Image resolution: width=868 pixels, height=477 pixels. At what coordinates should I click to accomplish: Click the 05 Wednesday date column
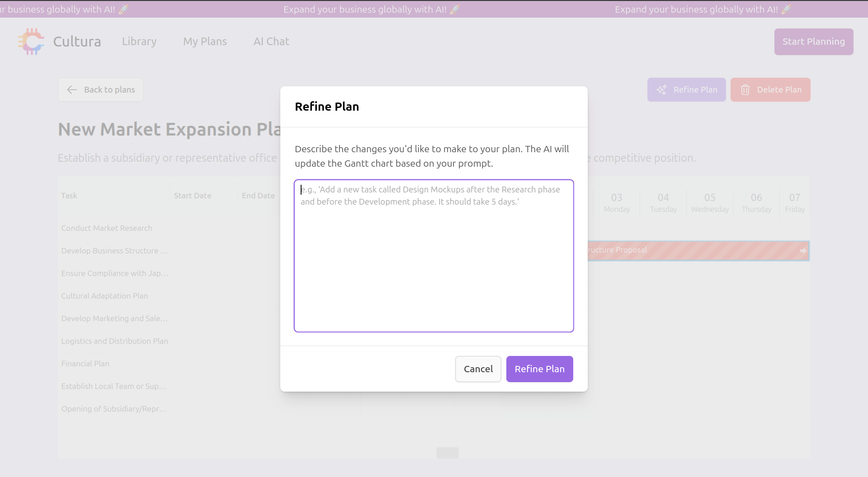tap(710, 203)
